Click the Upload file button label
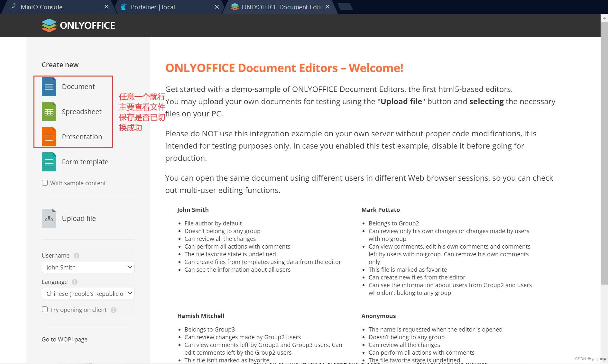Image resolution: width=608 pixels, height=364 pixels. tap(79, 218)
